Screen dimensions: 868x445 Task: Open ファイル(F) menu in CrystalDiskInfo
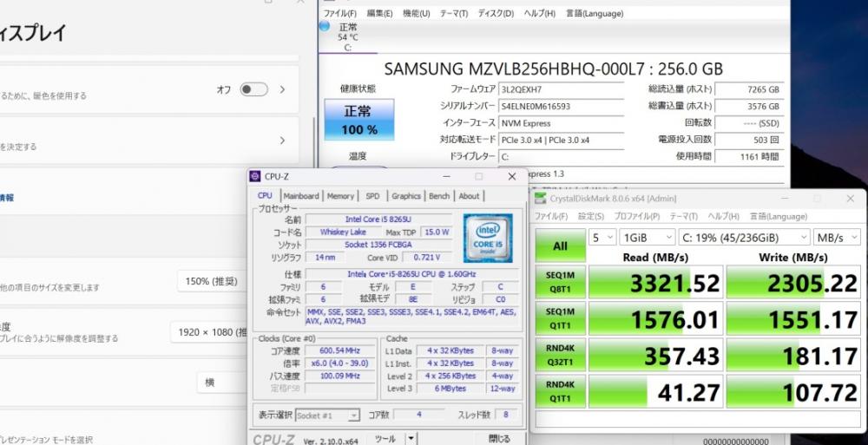pos(340,13)
